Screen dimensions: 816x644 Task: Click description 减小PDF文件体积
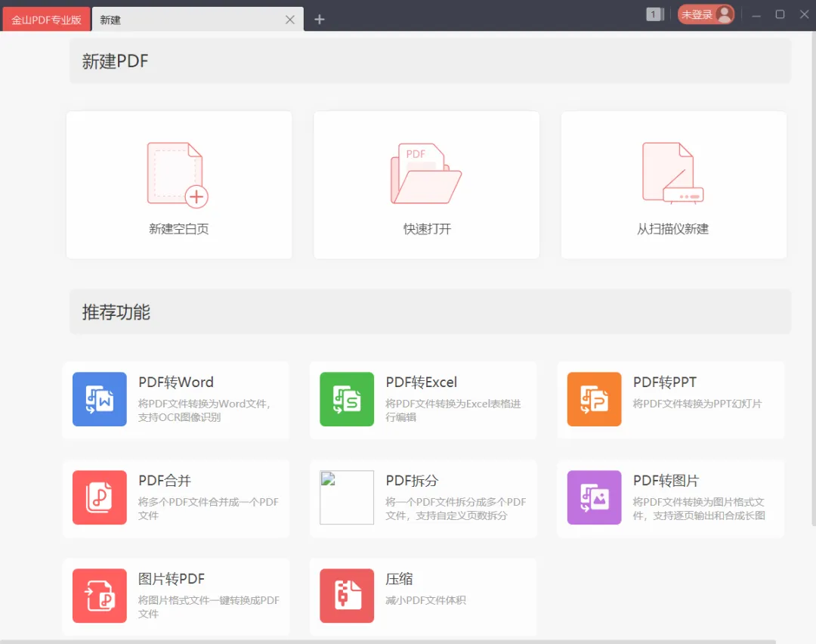click(x=425, y=600)
